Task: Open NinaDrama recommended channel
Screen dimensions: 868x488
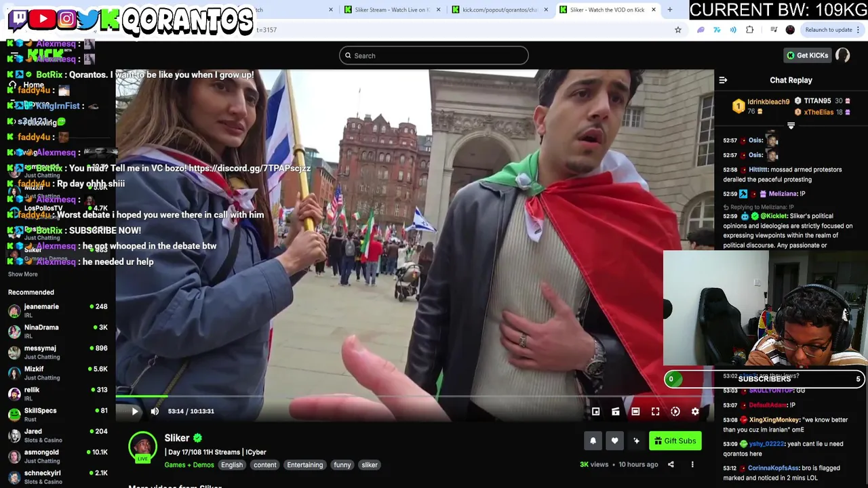Action: coord(58,331)
